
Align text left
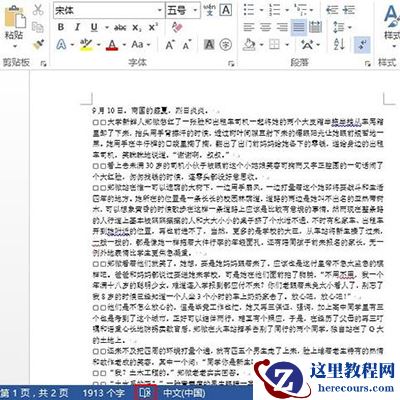(x=249, y=27)
